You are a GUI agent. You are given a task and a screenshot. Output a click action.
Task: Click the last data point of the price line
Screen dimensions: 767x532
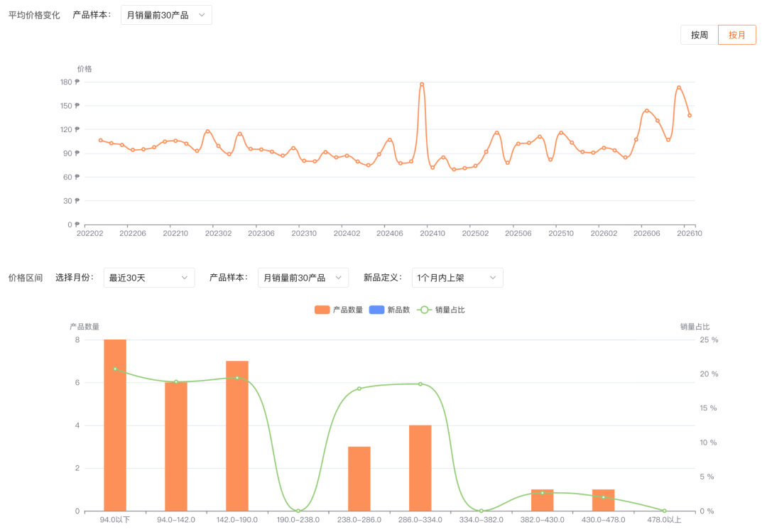[690, 116]
